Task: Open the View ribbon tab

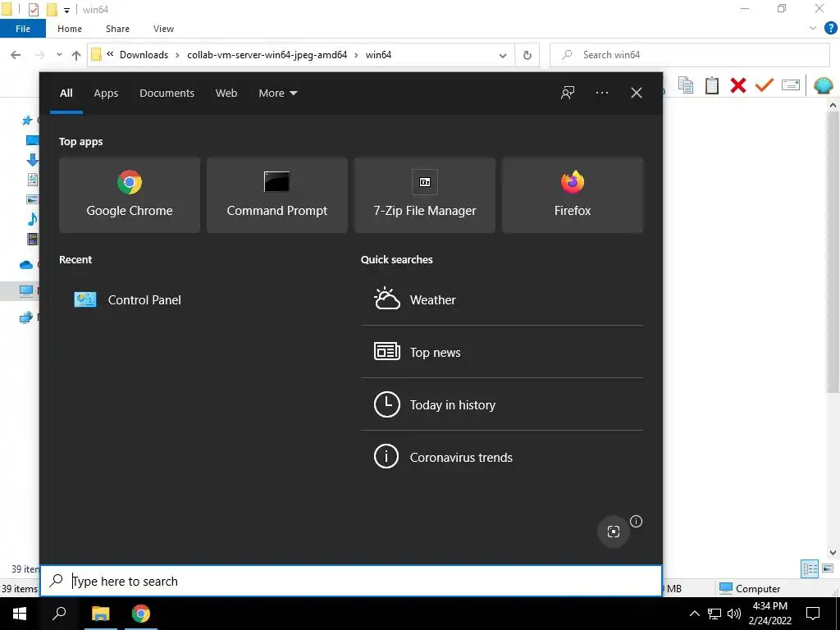Action: pos(163,29)
